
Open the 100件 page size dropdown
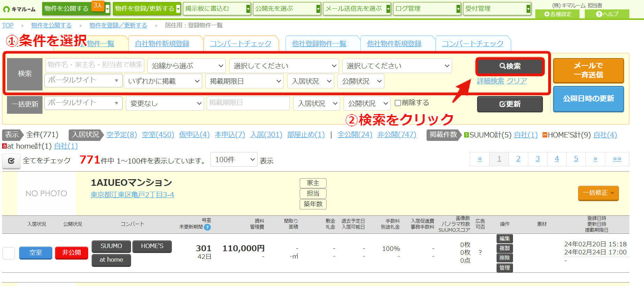click(234, 159)
